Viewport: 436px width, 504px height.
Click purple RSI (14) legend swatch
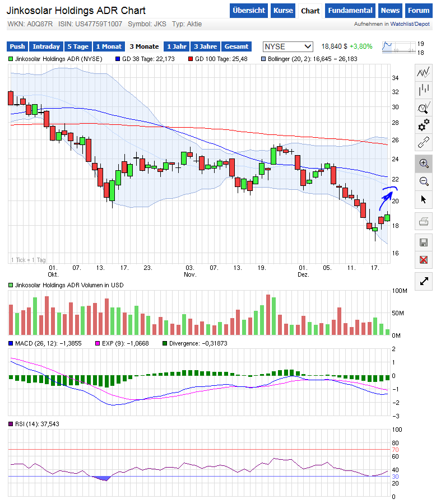tap(11, 424)
